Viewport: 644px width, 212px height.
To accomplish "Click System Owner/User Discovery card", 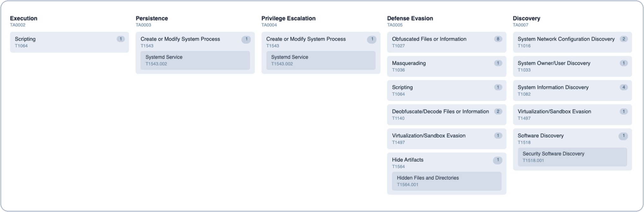I will (x=567, y=66).
